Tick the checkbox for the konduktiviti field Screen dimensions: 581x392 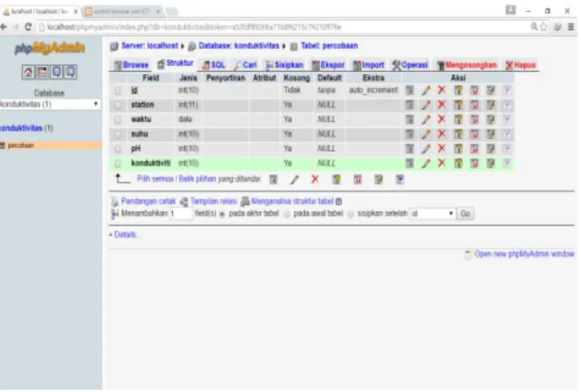(118, 163)
